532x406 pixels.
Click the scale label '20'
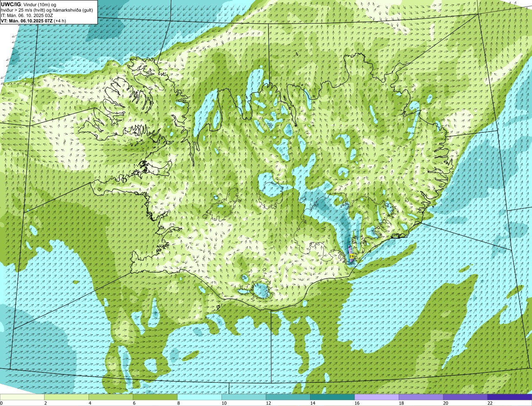[x=446, y=403]
